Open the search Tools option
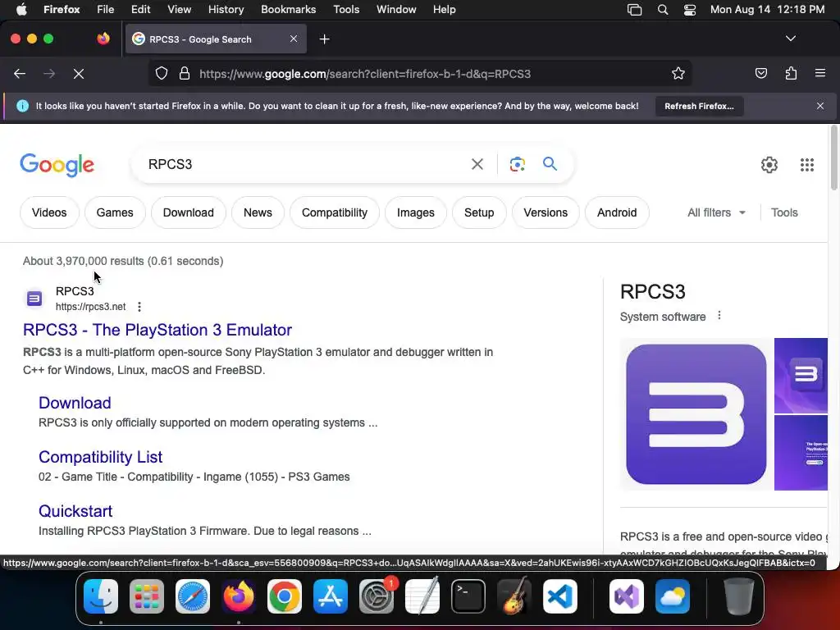Viewport: 840px width, 630px height. pyautogui.click(x=783, y=212)
